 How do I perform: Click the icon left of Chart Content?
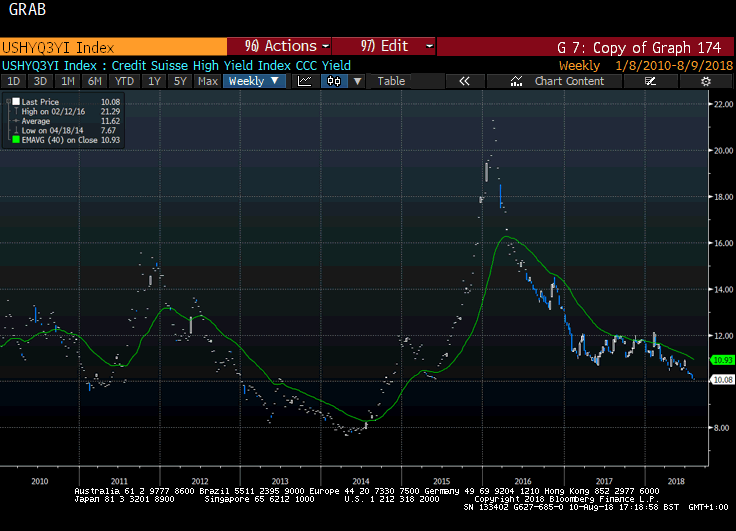tap(516, 81)
